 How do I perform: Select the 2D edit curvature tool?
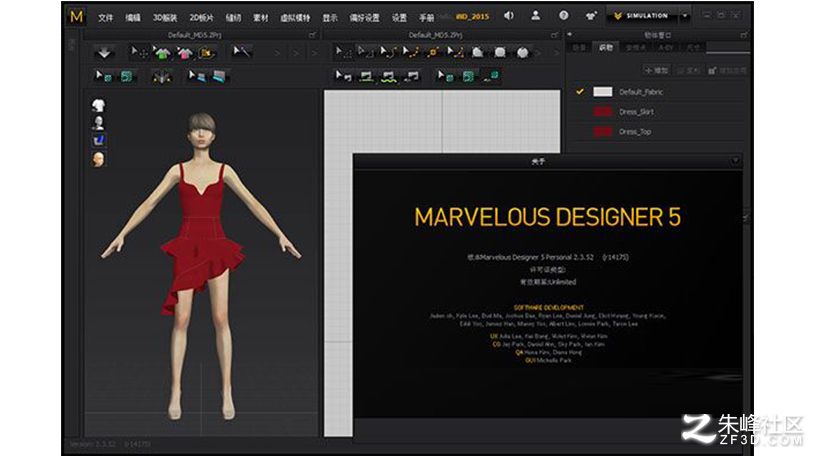[388, 52]
